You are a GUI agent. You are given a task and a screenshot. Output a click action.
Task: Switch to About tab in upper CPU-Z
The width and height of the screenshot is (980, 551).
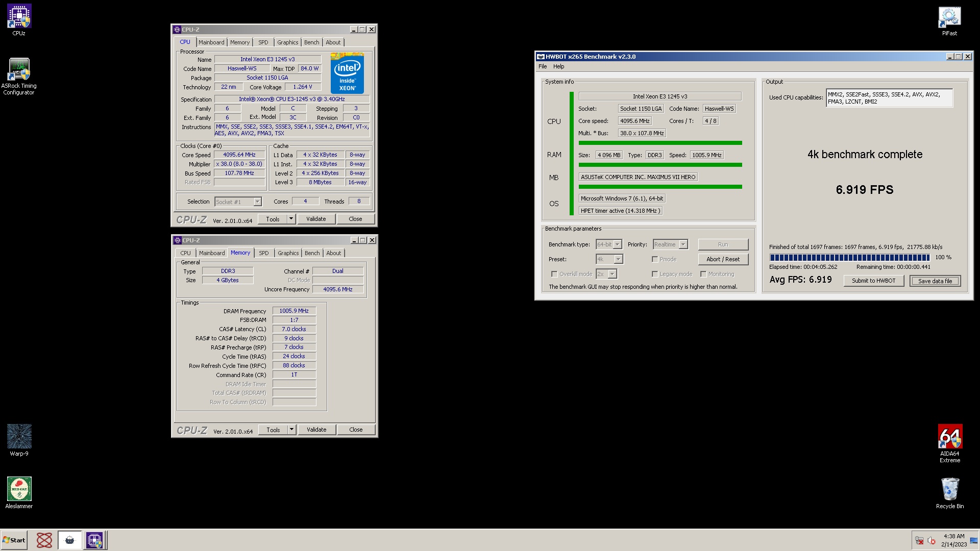coord(333,42)
